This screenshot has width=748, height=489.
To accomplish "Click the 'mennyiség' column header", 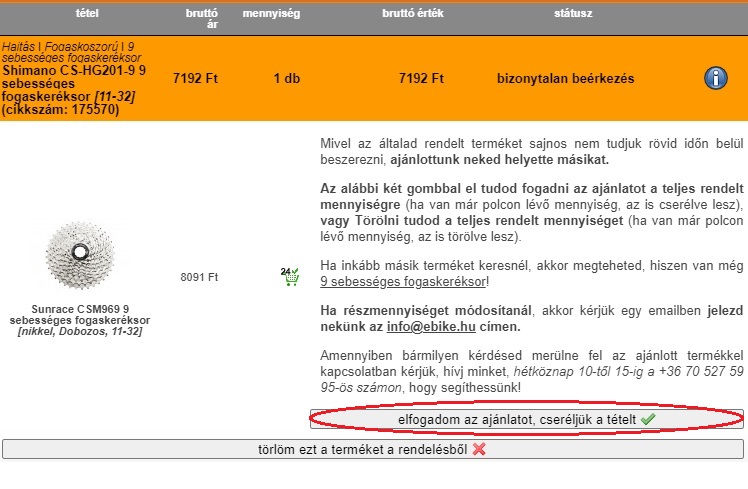I will tap(271, 13).
